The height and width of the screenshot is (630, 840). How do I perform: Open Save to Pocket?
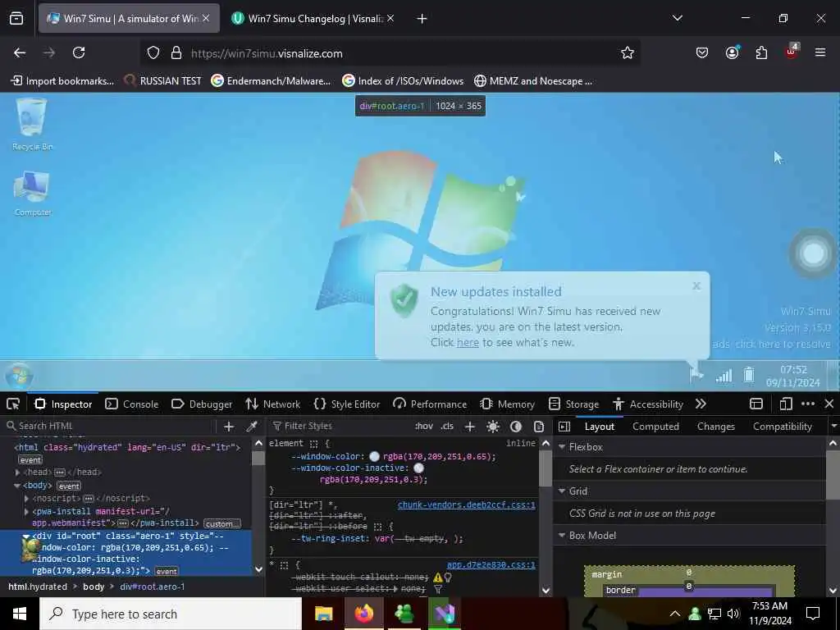pos(702,52)
